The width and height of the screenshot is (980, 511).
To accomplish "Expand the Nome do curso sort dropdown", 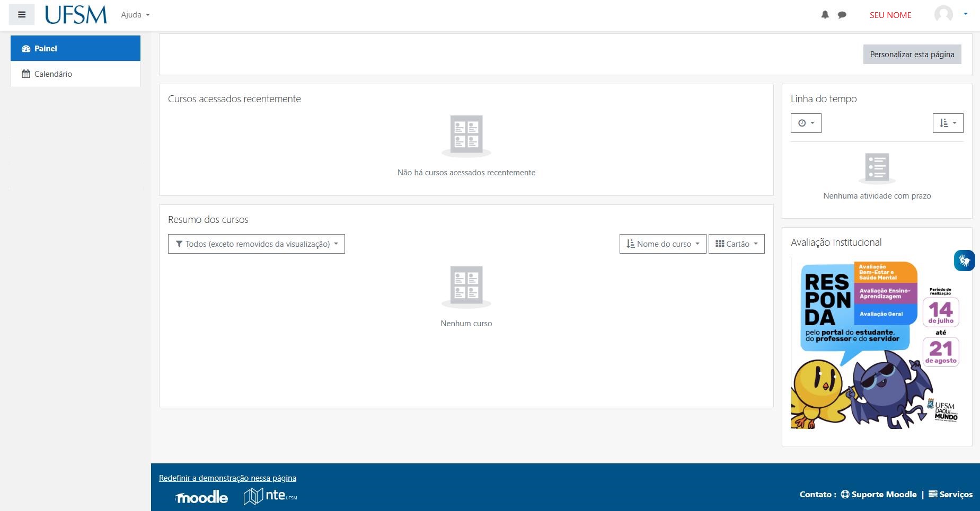I will click(x=662, y=244).
